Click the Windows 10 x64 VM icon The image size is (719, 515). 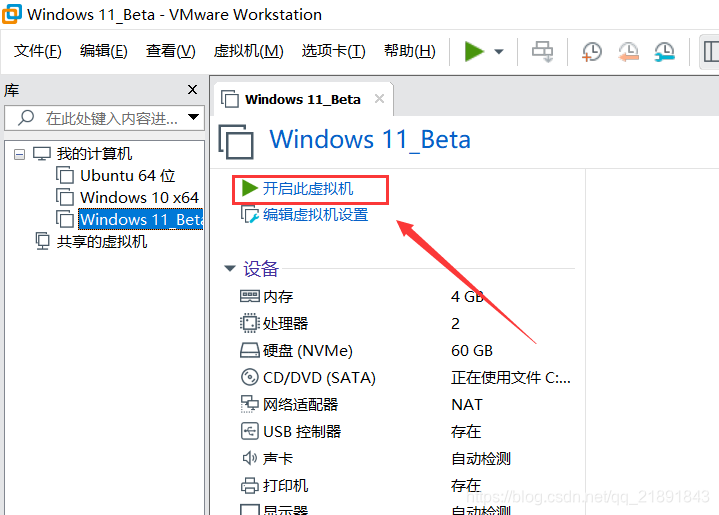point(65,198)
